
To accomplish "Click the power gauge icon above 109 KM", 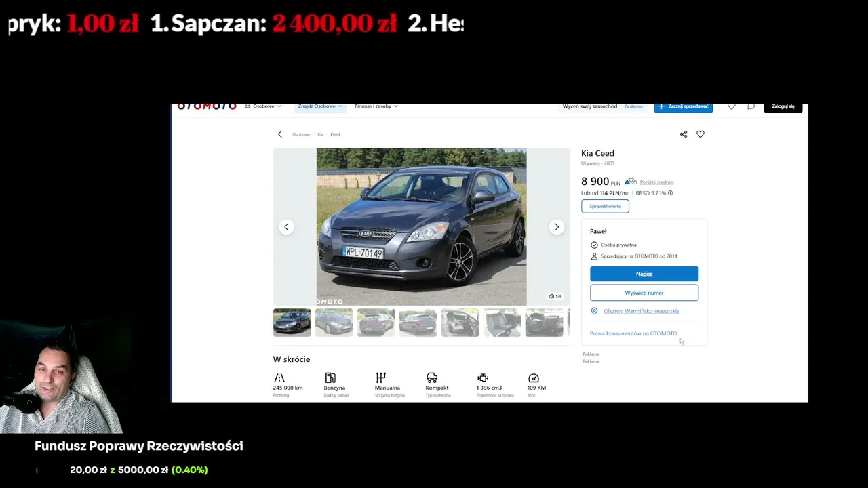I will [x=534, y=378].
